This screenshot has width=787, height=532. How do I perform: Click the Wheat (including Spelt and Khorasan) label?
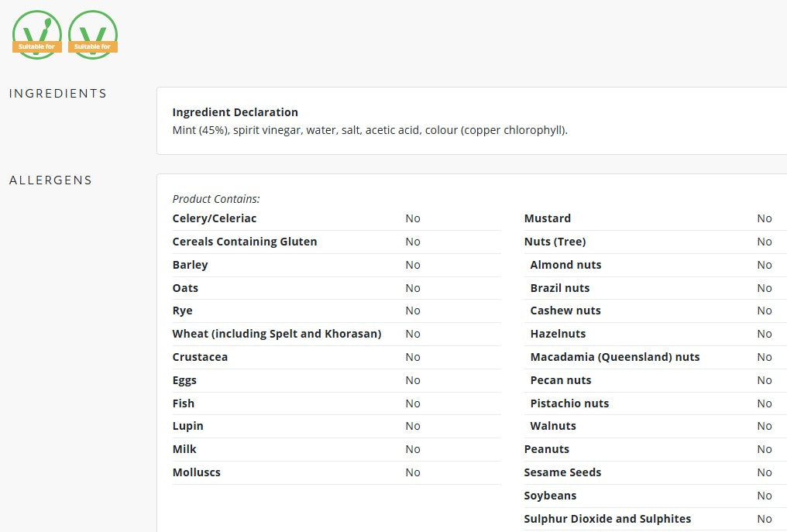tap(277, 334)
